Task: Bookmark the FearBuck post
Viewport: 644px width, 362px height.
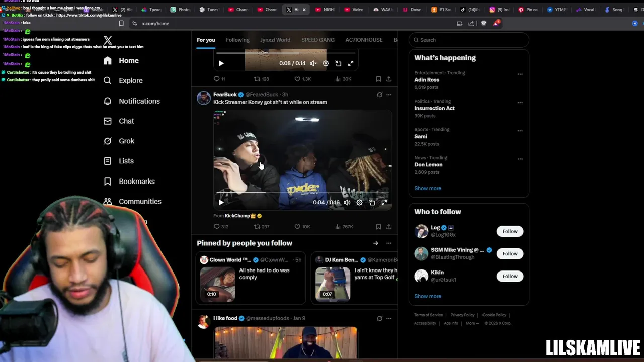Action: 378,227
